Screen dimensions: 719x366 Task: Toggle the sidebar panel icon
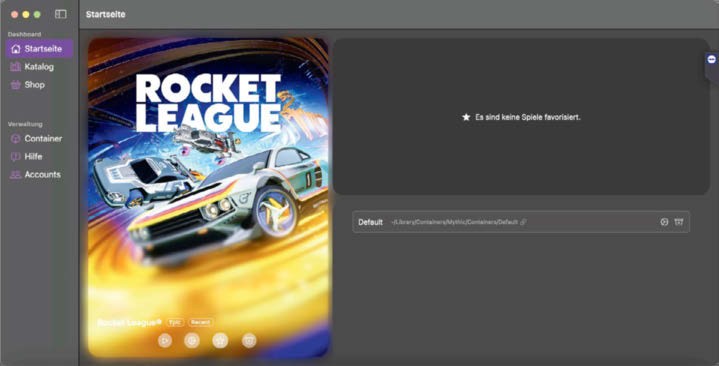[61, 14]
